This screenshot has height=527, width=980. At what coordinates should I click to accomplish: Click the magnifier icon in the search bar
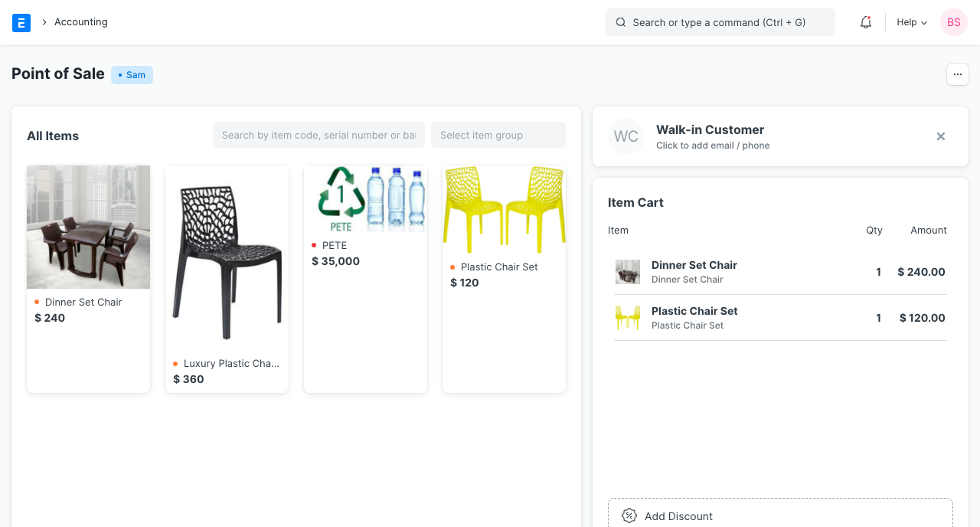tap(620, 22)
